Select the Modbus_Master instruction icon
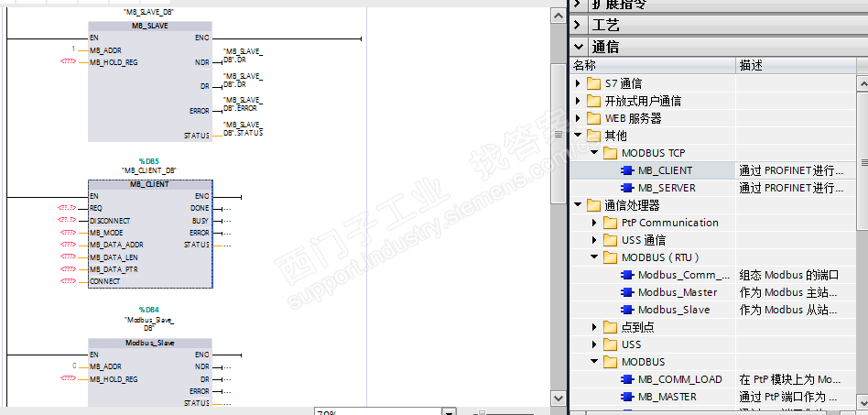The width and height of the screenshot is (868, 415). 627,292
